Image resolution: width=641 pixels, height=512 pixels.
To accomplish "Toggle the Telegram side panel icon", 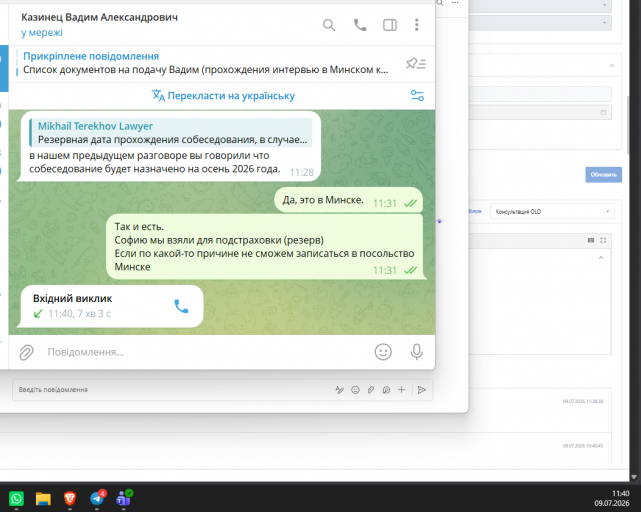I will point(390,25).
